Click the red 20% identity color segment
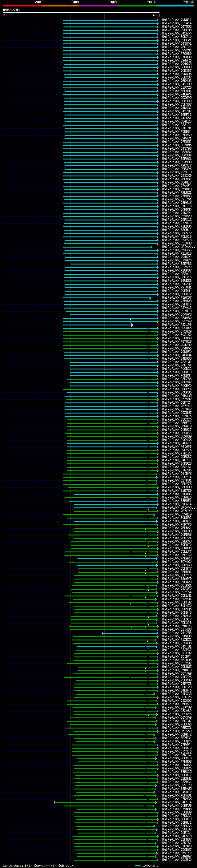Screen dimensions: 197x868 22,6
